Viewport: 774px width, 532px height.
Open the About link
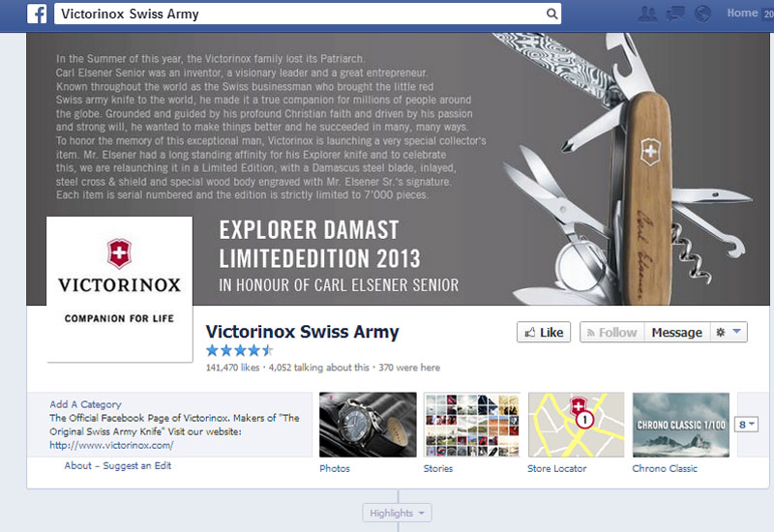(78, 465)
